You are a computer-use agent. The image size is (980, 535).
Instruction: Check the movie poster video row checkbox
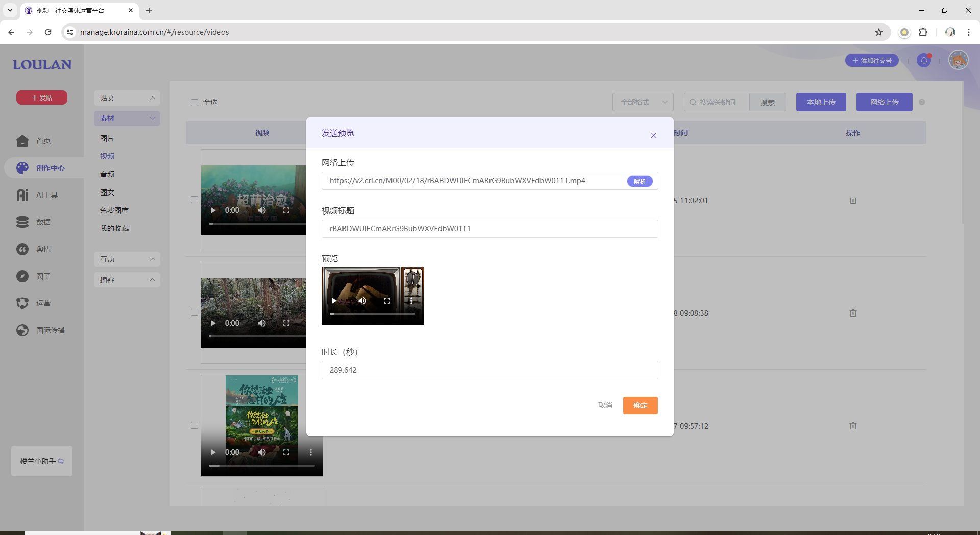coord(194,425)
